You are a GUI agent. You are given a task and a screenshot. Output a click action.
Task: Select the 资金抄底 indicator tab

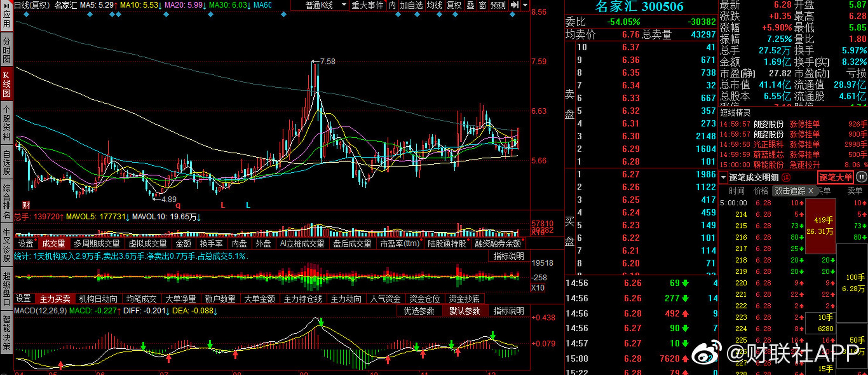pyautogui.click(x=464, y=299)
